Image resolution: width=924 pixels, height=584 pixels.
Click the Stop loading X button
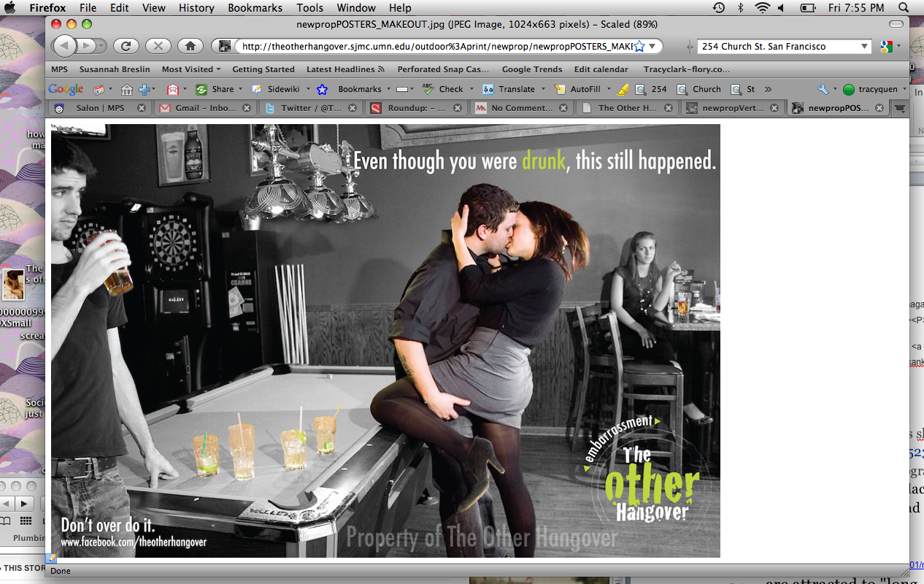tap(158, 46)
